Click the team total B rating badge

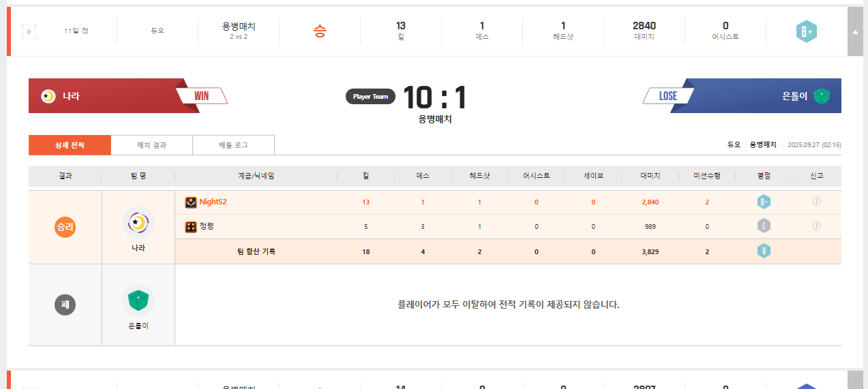[764, 251]
